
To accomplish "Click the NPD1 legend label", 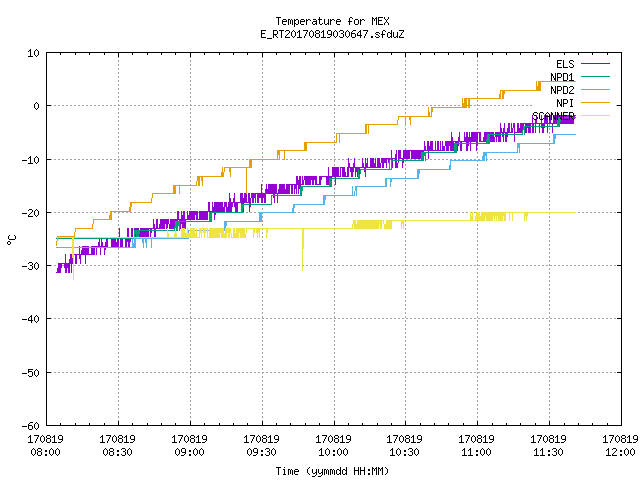I will tap(562, 77).
